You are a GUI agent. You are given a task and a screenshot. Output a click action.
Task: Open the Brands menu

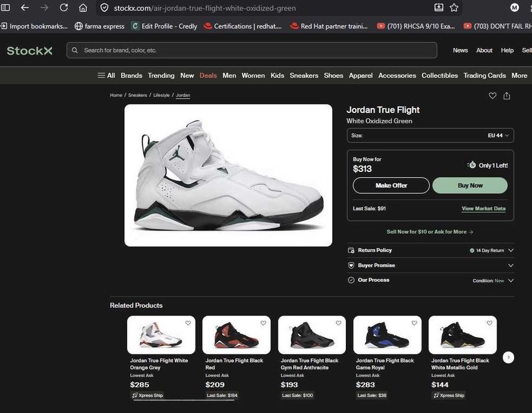click(131, 75)
